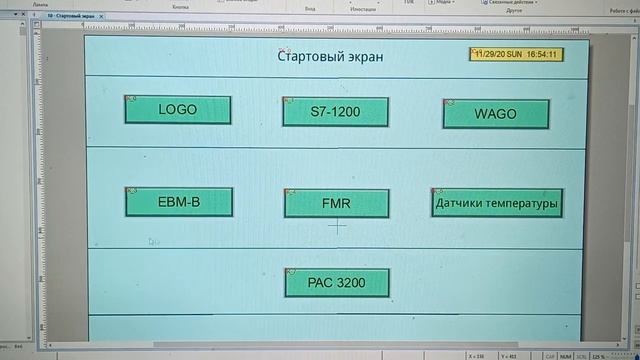Click the left panel scrollbar up arrow
640x360 pixels.
[x=22, y=24]
